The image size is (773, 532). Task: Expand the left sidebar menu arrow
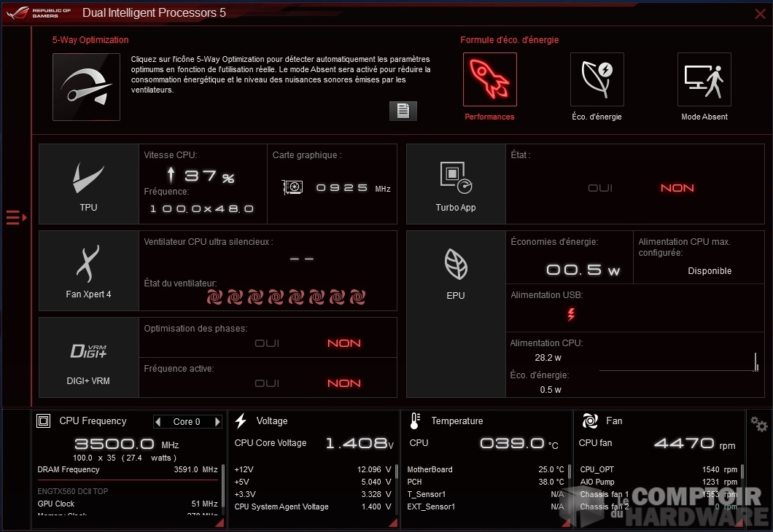[16, 217]
